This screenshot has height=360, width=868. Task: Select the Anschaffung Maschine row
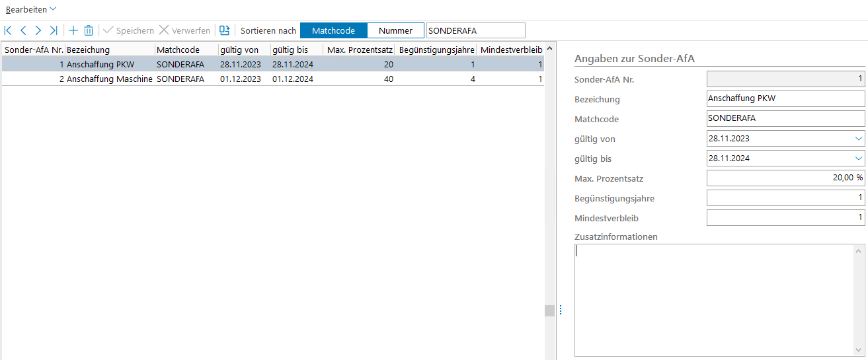click(109, 79)
